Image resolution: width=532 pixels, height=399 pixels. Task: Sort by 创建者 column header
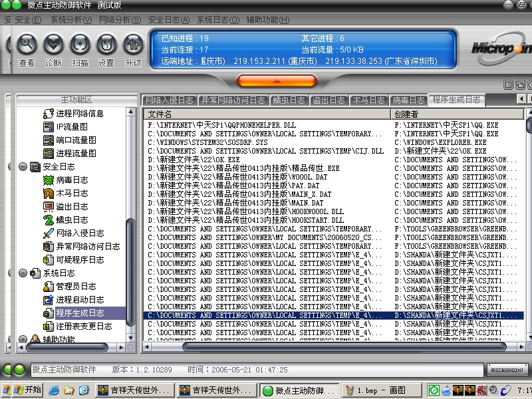(x=457, y=114)
